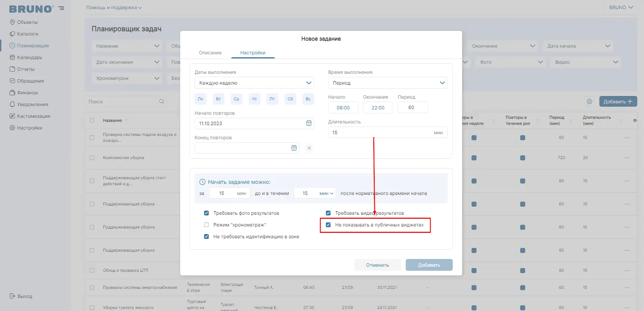Click the BRUNO logo
This screenshot has height=311, width=644.
pos(31,9)
